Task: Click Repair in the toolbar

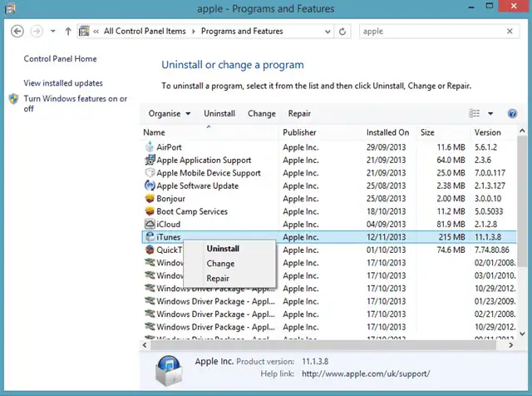Action: click(299, 113)
